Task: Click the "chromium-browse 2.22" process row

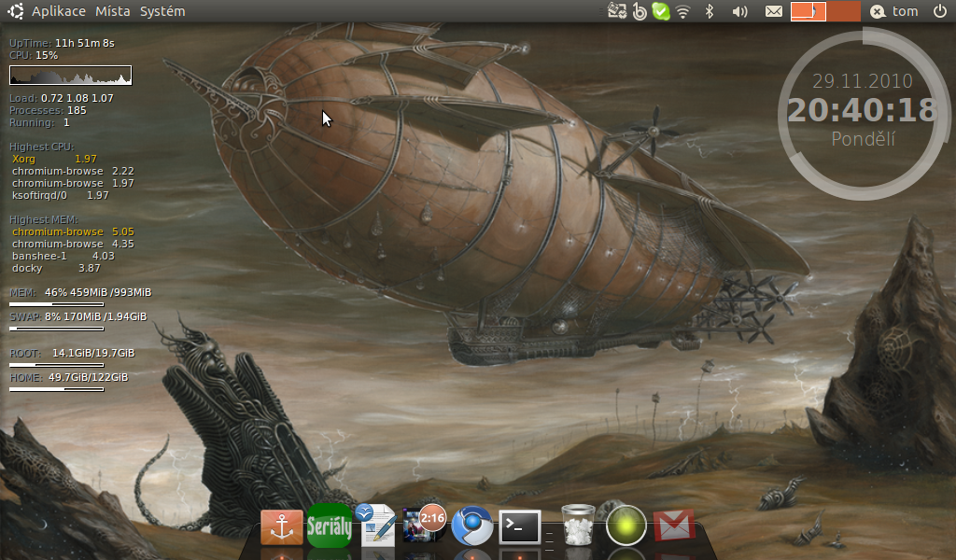Action: [73, 171]
